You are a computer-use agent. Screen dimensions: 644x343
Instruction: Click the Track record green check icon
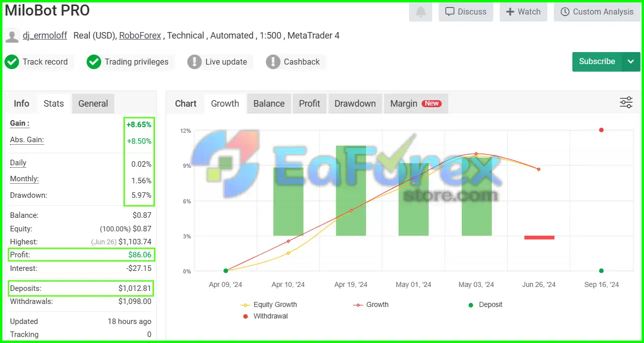(x=12, y=62)
